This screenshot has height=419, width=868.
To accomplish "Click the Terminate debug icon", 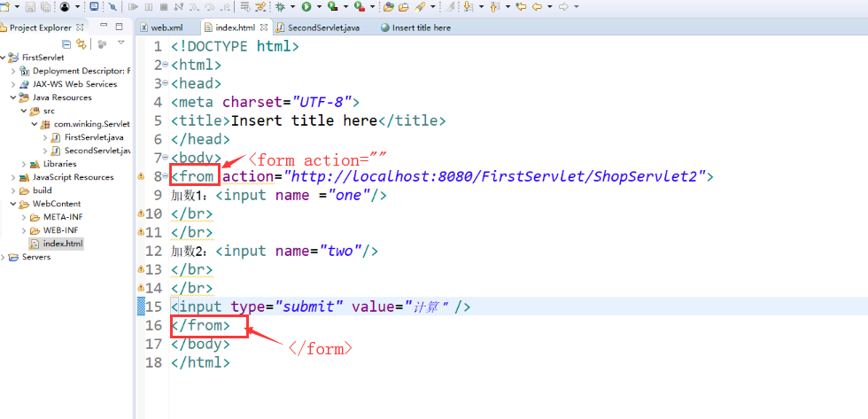I will [x=164, y=6].
